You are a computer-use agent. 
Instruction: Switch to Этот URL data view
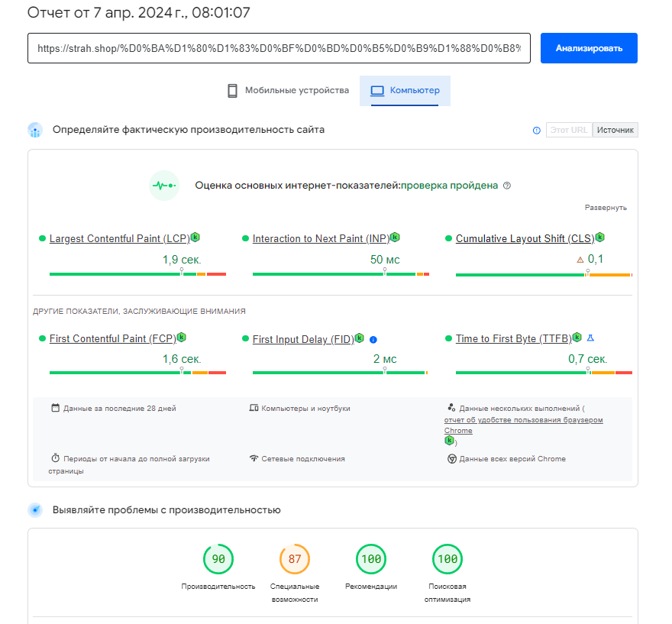tap(569, 131)
